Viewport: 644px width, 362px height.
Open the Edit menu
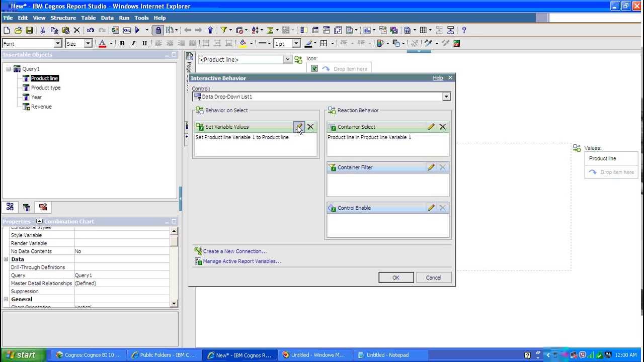23,18
